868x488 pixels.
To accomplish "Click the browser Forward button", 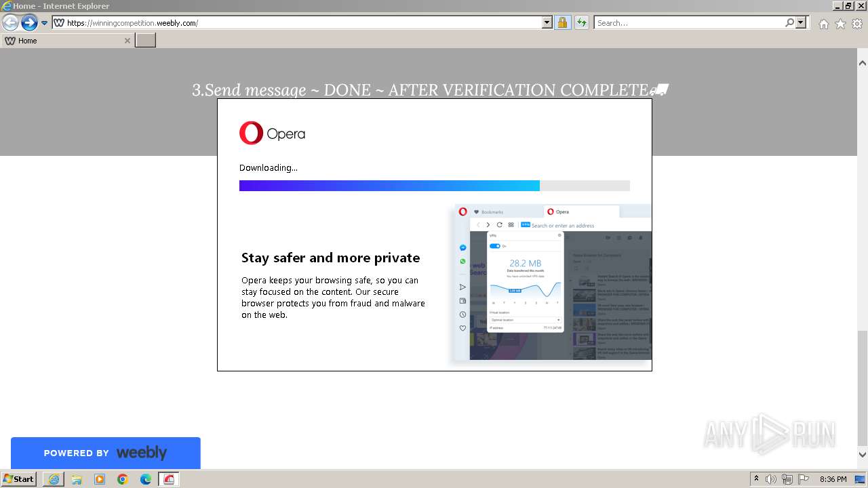I will tap(29, 23).
